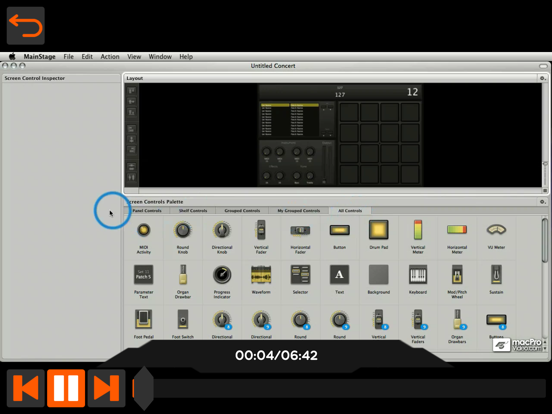552x414 pixels.
Task: Open the Screen Controls Palette gear menu
Action: (x=542, y=202)
